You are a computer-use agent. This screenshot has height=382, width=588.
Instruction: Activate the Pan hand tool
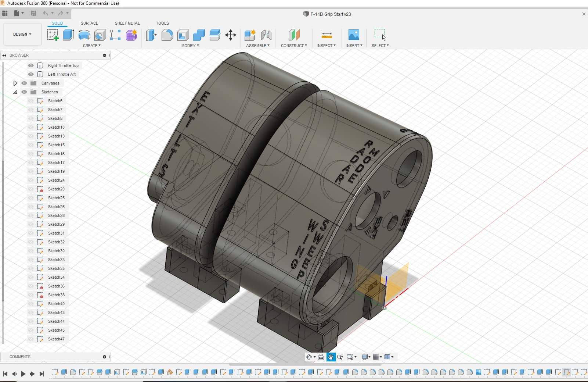[331, 357]
